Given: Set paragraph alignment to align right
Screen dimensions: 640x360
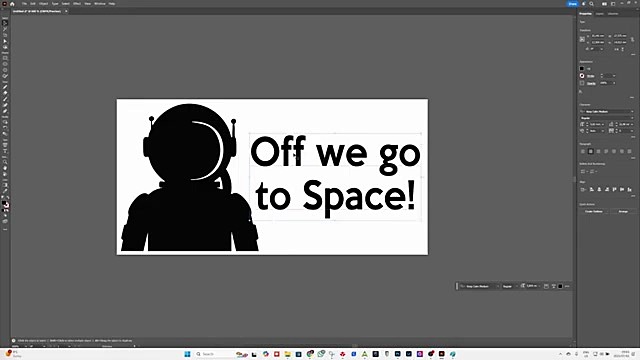Looking at the screenshot, I should click(x=598, y=151).
